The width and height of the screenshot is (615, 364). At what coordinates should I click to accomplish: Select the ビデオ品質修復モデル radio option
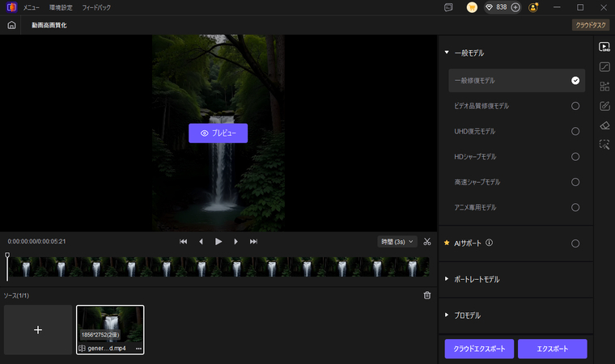pos(575,106)
